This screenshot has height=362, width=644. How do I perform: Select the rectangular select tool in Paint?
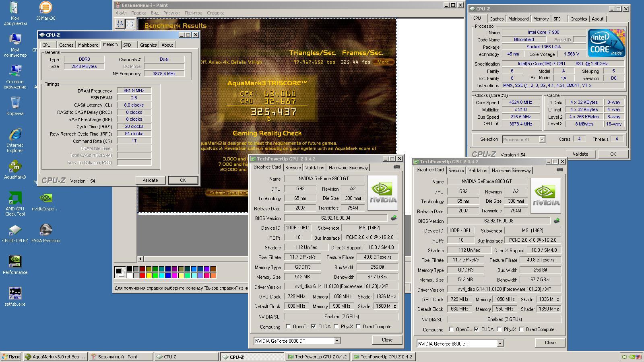tap(130, 24)
